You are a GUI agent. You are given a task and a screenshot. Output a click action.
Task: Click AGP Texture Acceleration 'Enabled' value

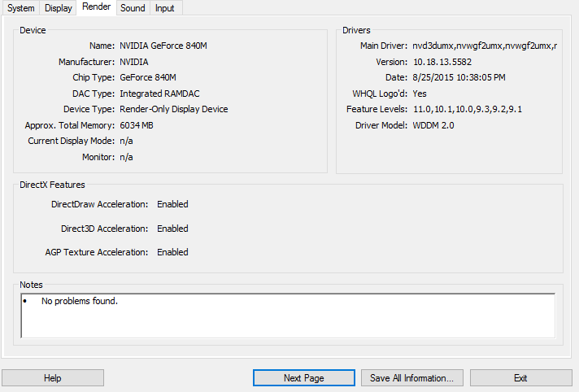(172, 252)
